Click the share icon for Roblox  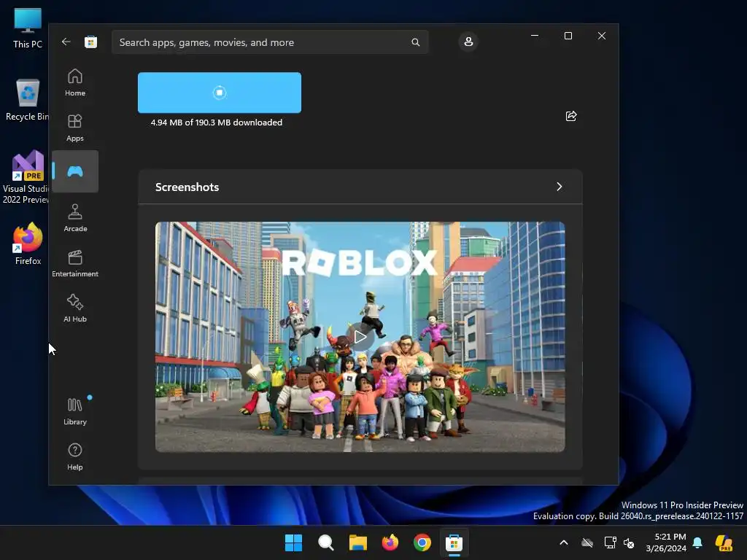click(570, 116)
